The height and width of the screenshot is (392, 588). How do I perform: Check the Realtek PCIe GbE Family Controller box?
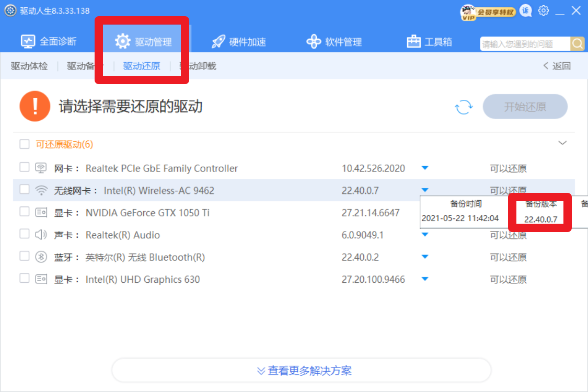(25, 167)
